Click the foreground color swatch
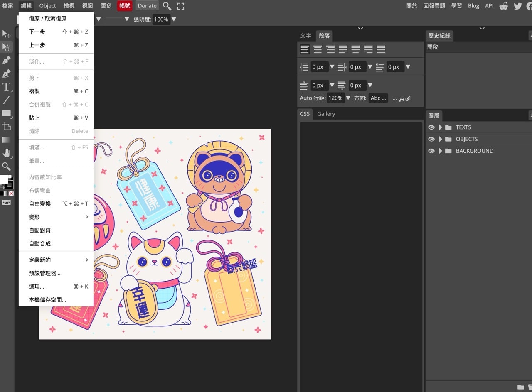The image size is (532, 392). pyautogui.click(x=4, y=179)
